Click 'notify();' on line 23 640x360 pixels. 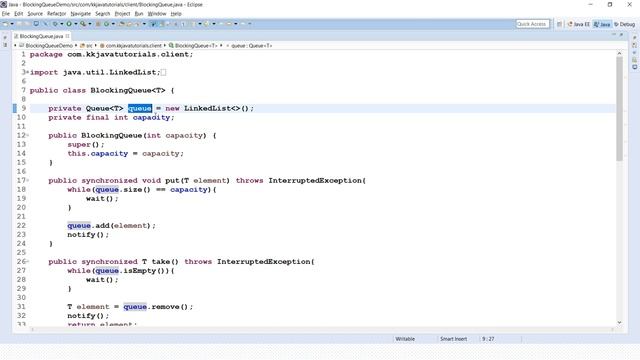click(88, 235)
